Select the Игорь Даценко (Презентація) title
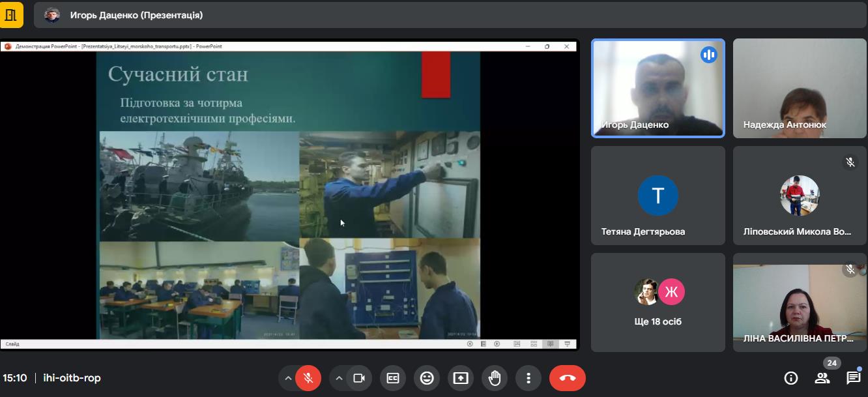 136,15
